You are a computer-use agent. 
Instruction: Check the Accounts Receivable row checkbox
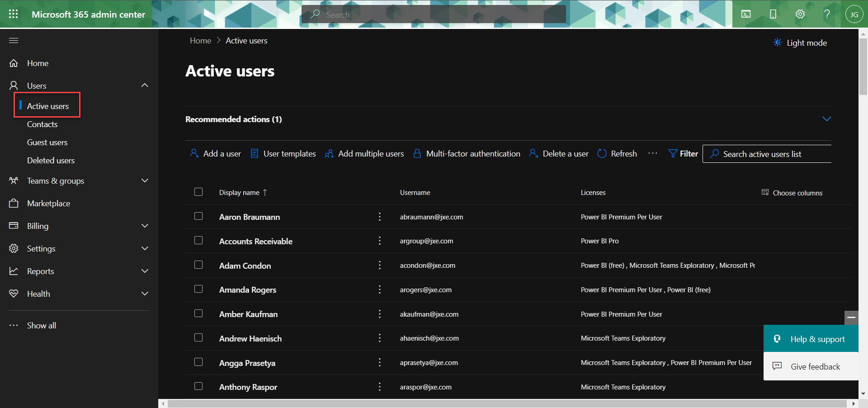point(198,240)
